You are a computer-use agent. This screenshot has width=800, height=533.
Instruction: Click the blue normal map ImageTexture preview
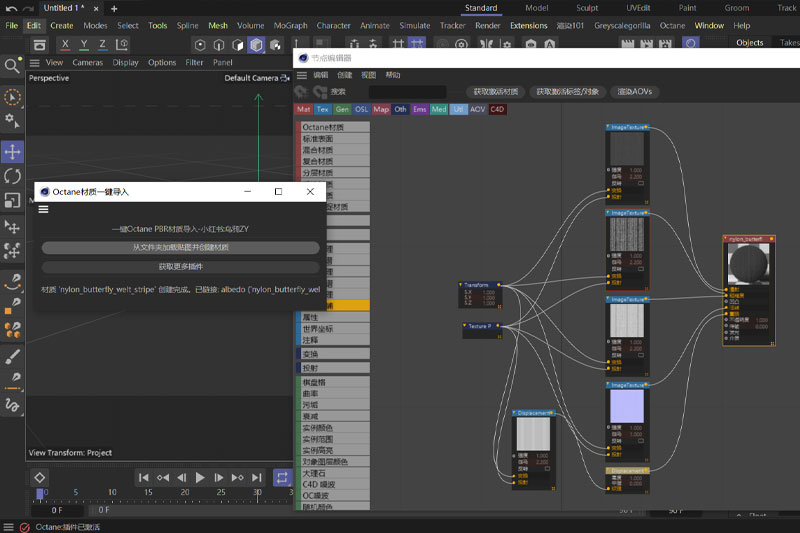[x=627, y=406]
